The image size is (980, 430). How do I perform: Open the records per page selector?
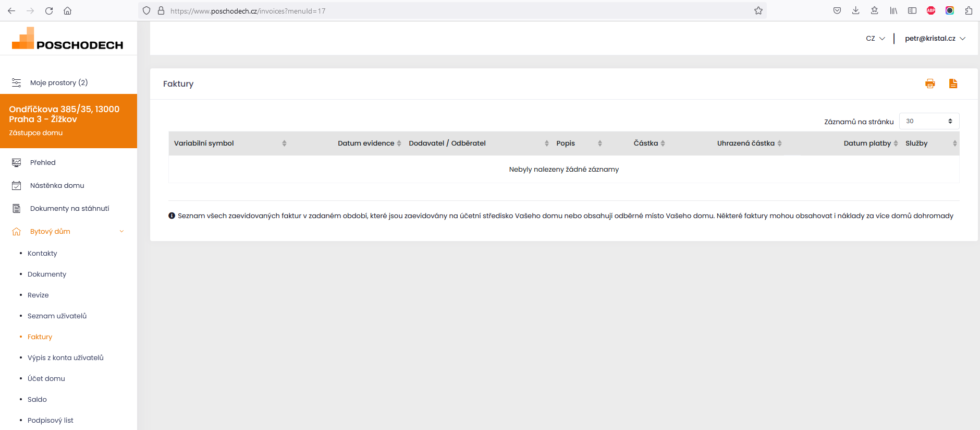(929, 121)
